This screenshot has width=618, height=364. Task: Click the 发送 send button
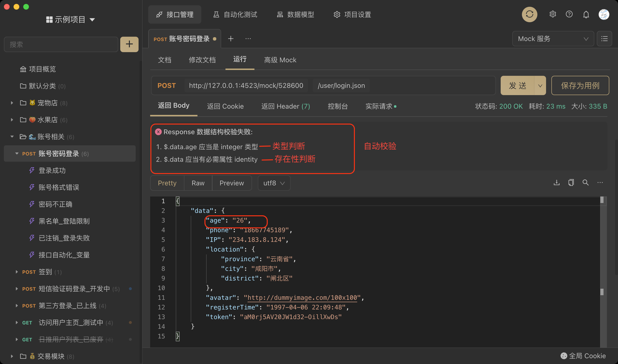(x=517, y=85)
